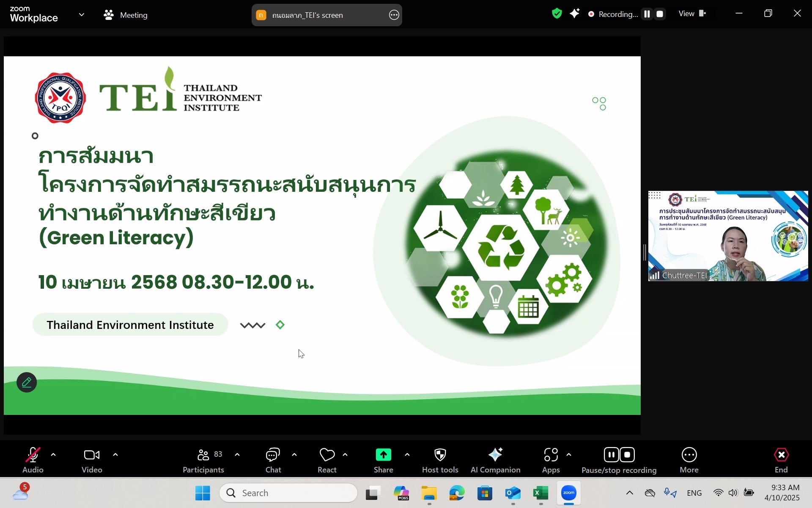Click the panel divider handle beside video
This screenshot has height=508, width=812.
645,253
